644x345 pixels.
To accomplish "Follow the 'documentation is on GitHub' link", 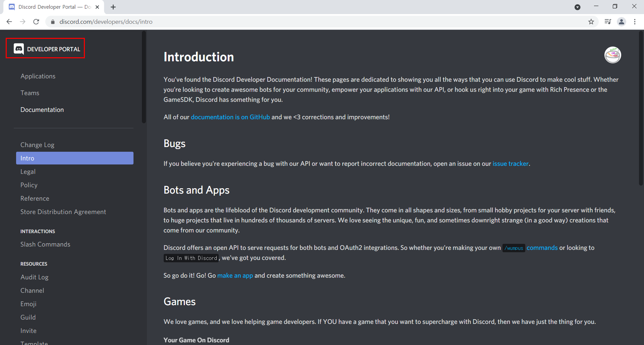I will tap(230, 117).
